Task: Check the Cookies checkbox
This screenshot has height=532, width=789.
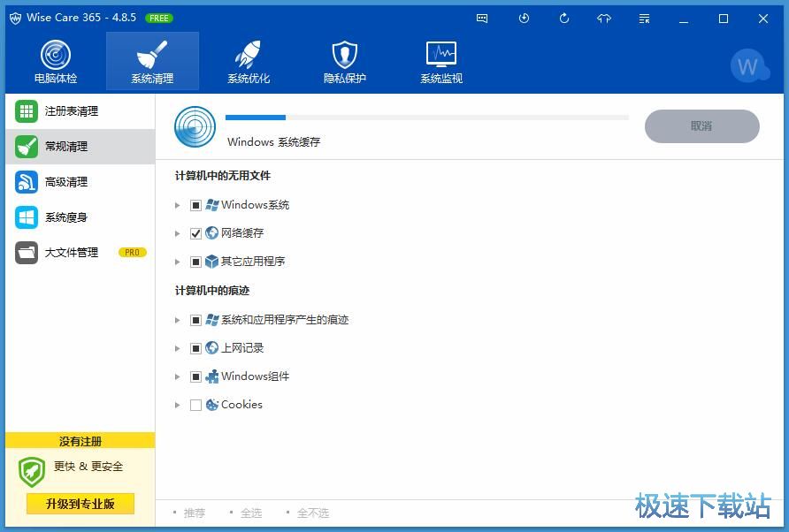Action: click(195, 405)
